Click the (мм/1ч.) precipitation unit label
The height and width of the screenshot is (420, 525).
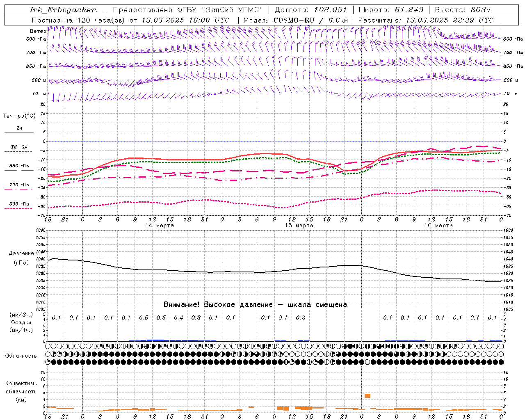tap(21, 330)
